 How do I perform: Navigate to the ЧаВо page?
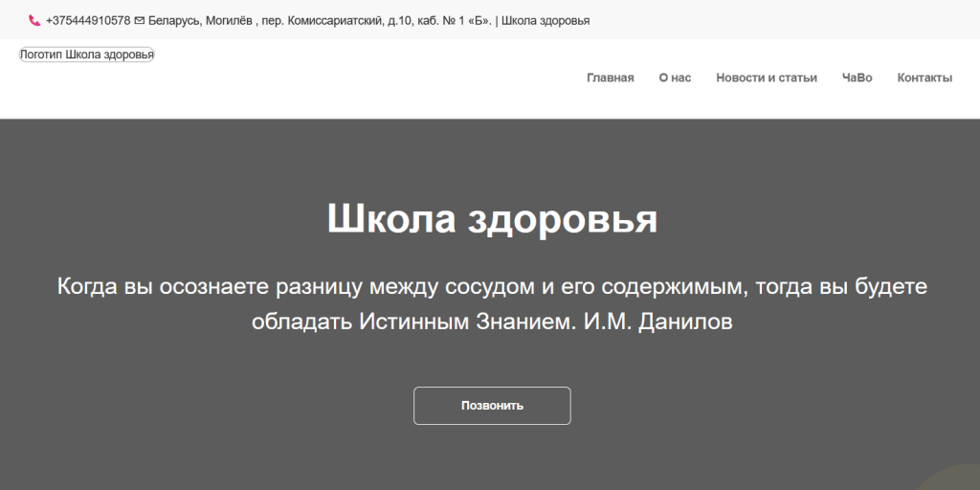(x=857, y=78)
